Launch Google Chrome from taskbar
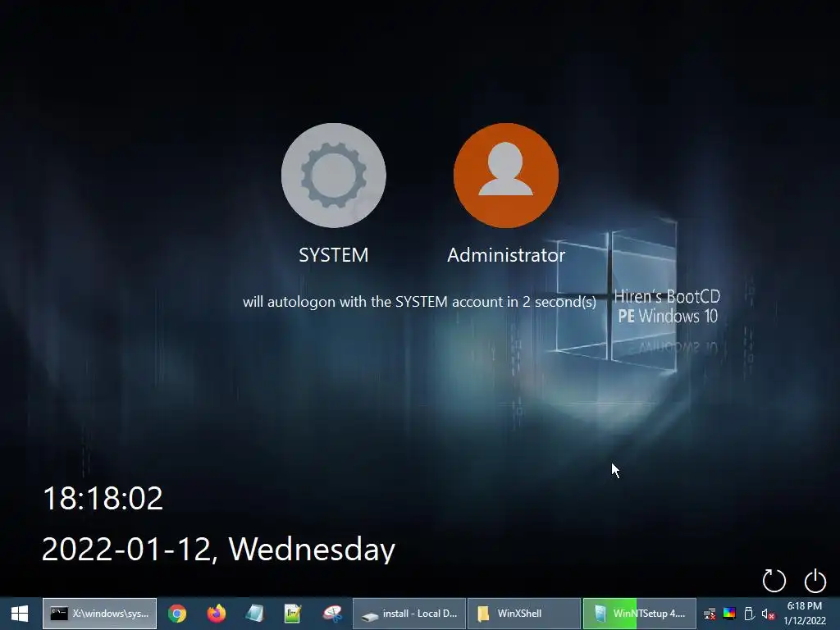The image size is (840, 630). click(x=177, y=614)
